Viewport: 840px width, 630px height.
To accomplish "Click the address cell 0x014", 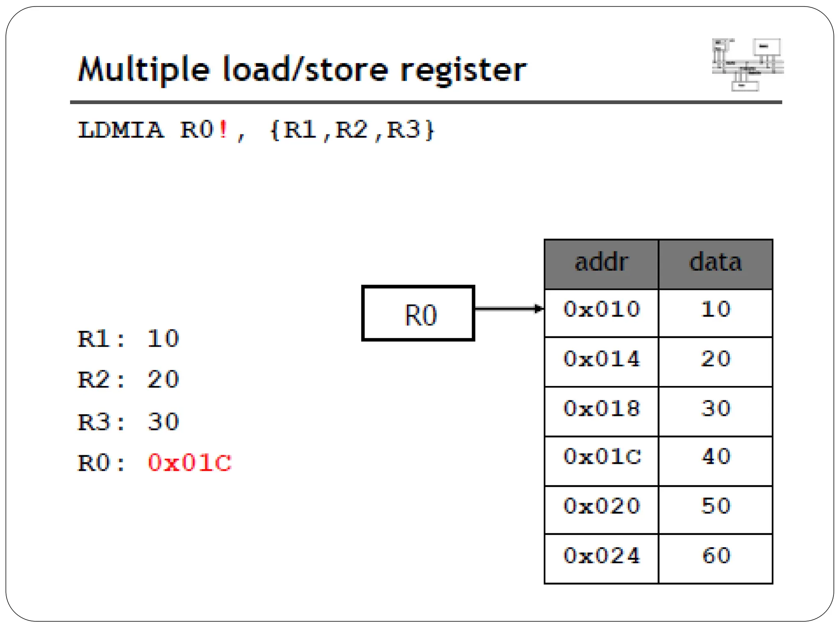I will (601, 359).
